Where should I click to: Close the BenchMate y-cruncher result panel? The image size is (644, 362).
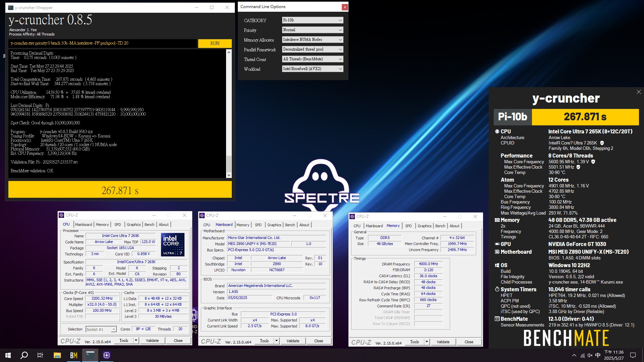point(639,92)
